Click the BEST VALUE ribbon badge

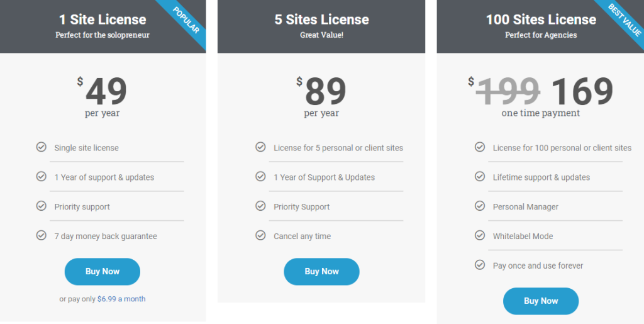(x=625, y=20)
